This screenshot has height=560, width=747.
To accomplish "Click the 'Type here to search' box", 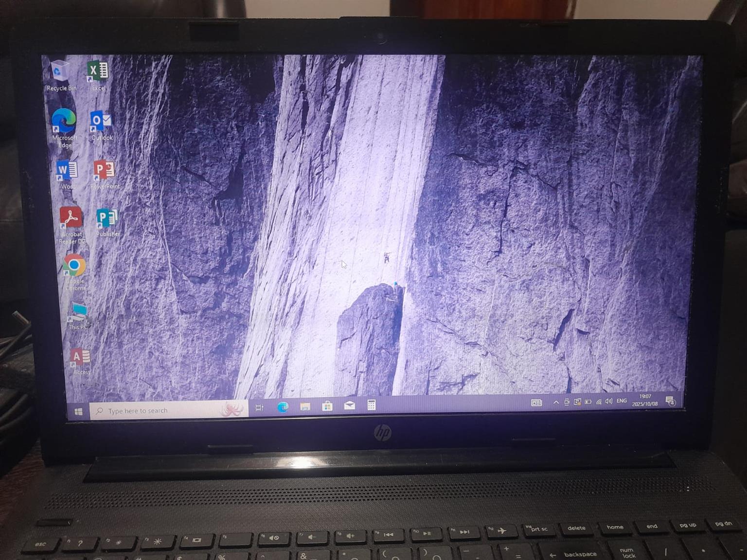I will (160, 411).
